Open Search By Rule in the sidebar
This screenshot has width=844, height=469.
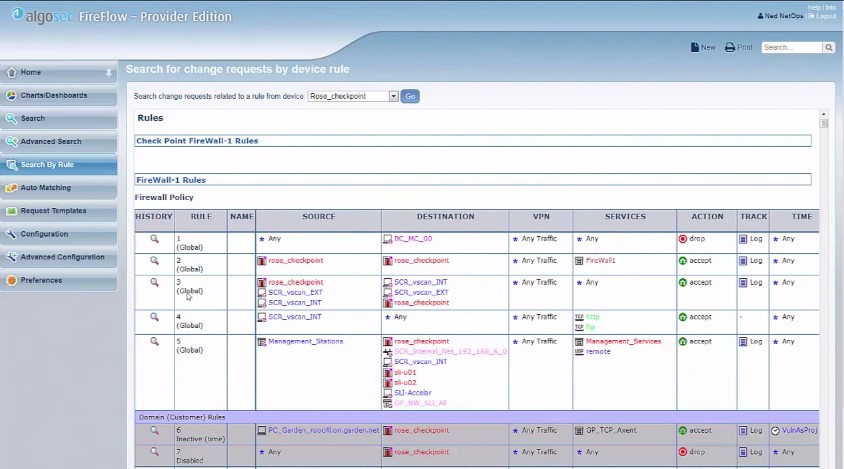47,165
